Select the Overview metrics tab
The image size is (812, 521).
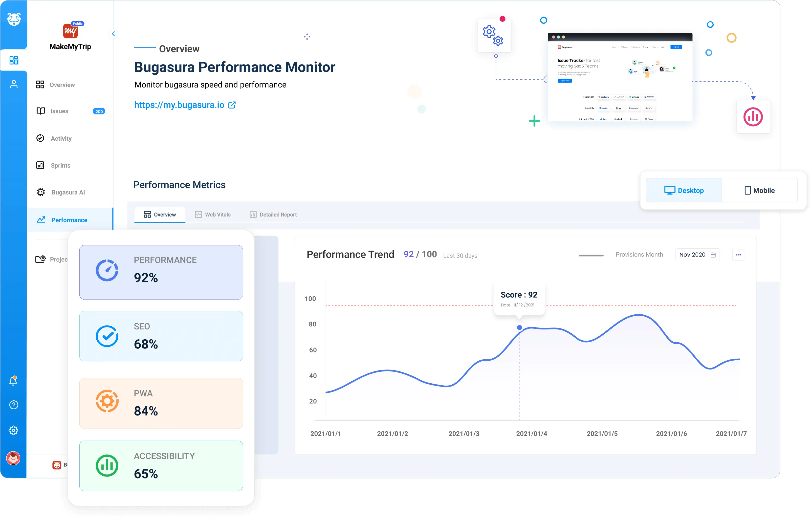click(x=160, y=215)
